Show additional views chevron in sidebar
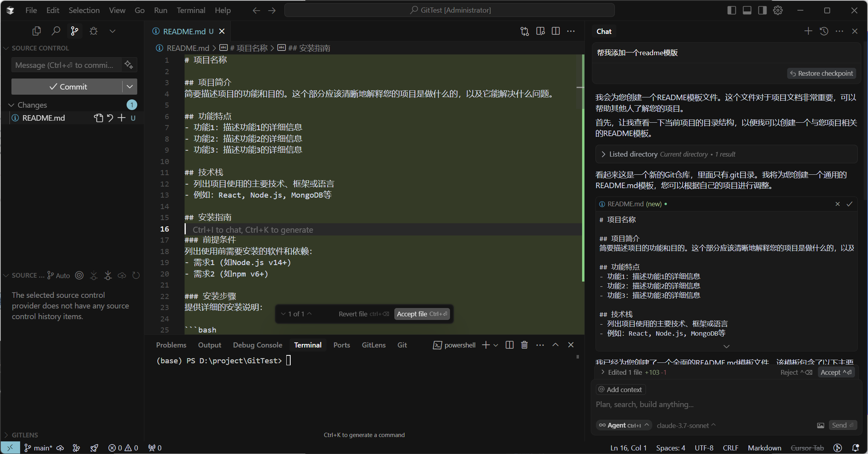Image resolution: width=868 pixels, height=454 pixels. [x=112, y=31]
